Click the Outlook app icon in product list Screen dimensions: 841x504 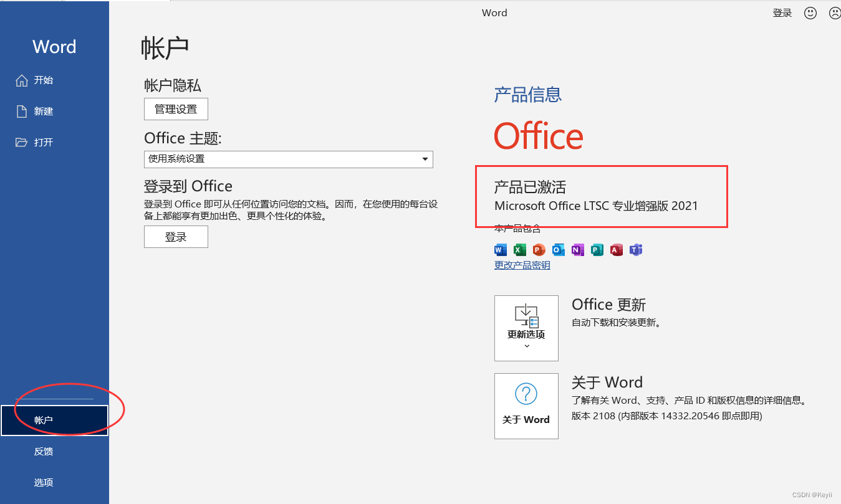[x=559, y=250]
